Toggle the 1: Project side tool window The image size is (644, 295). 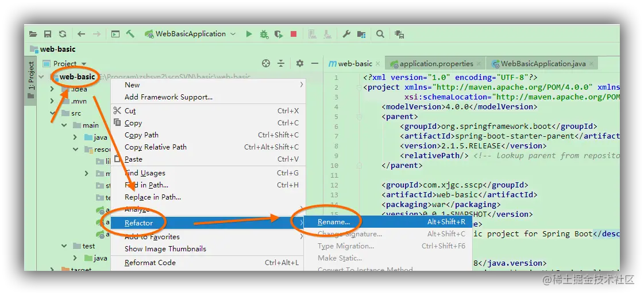point(31,80)
